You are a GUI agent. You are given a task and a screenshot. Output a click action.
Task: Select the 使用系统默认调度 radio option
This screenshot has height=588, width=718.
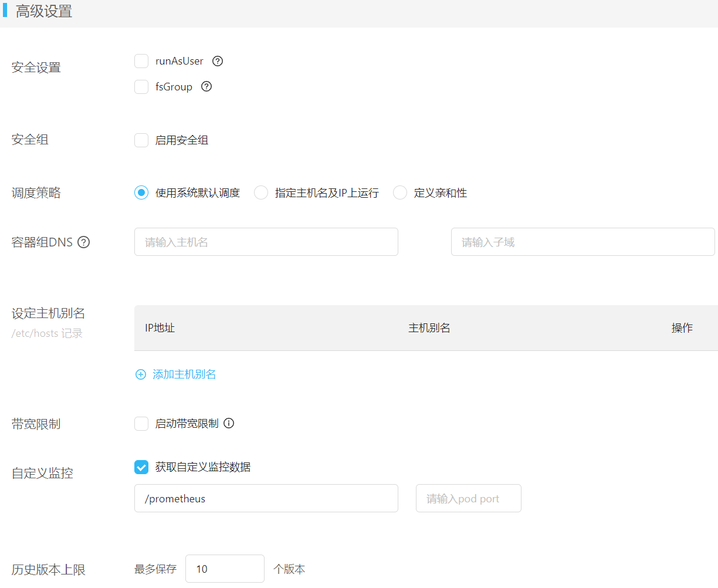[x=141, y=192]
